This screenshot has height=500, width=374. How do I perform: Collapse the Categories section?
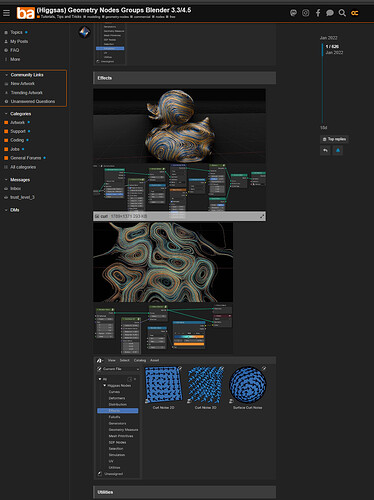tap(20, 114)
